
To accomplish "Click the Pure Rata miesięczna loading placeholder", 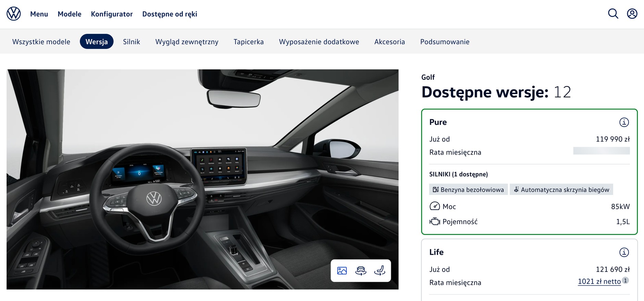I will click(x=602, y=151).
